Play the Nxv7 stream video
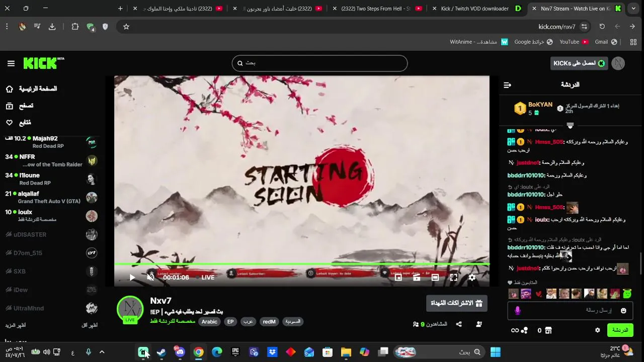Screen dimensions: 644x362 [132, 277]
